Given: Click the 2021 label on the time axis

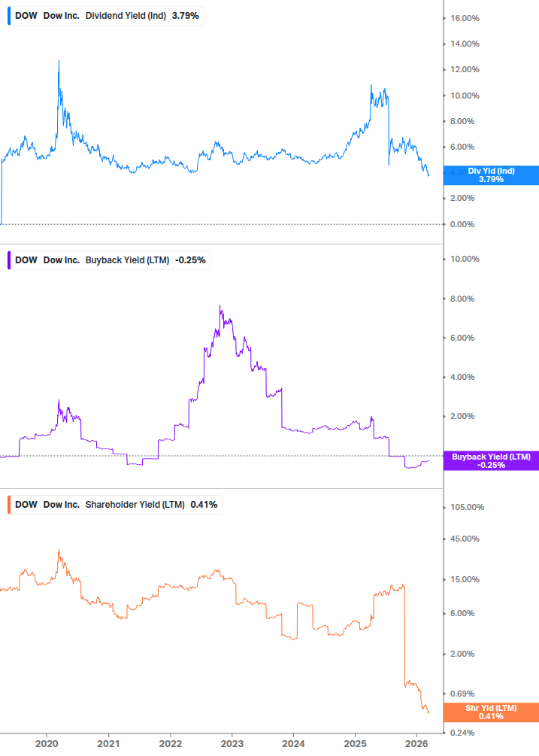Looking at the screenshot, I should click(108, 743).
